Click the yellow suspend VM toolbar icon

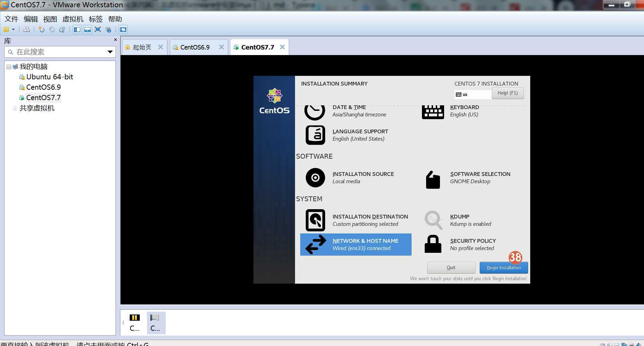(x=6, y=29)
